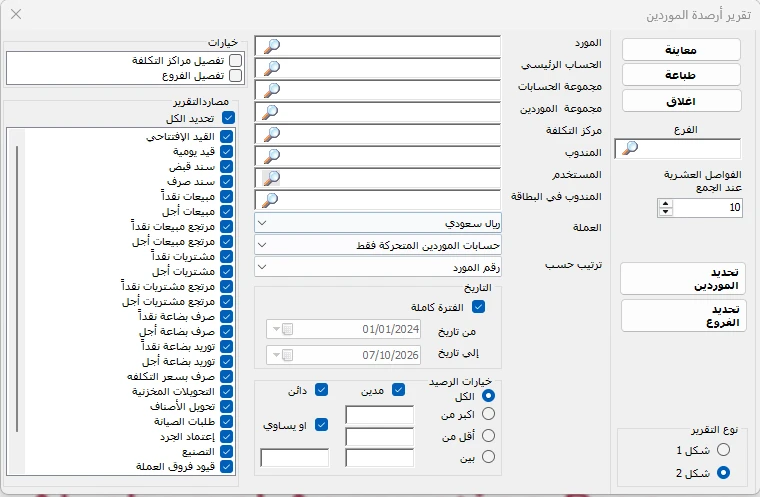
Task: Decrease الفواصل العشرية decimal value with down arrow
Action: (665, 211)
